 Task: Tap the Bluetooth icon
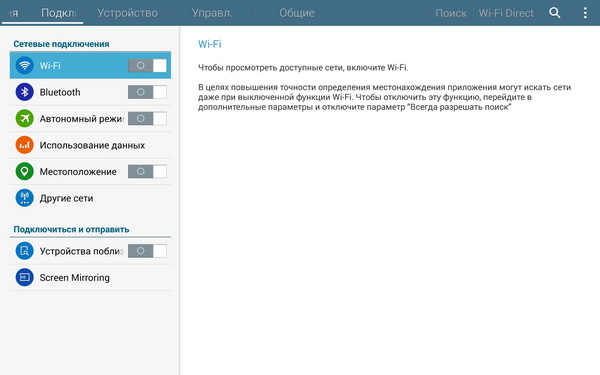(24, 92)
